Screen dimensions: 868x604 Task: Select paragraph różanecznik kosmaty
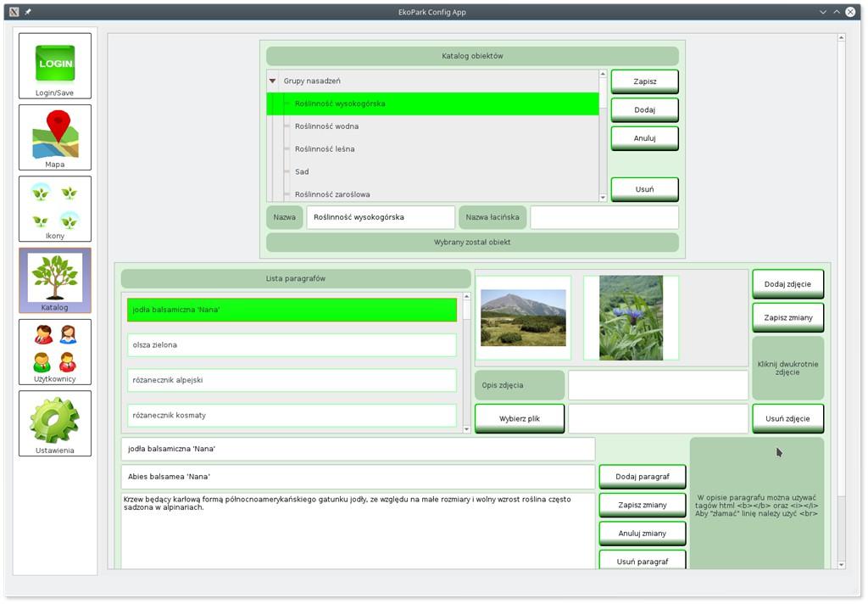pos(292,415)
